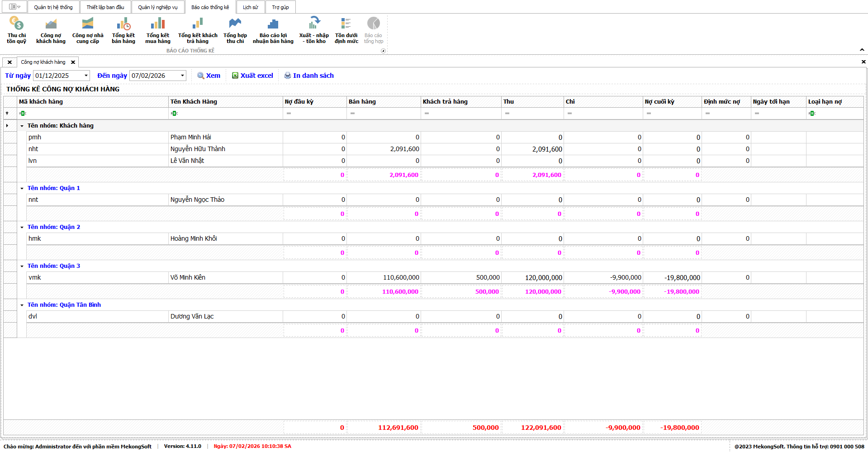Open the Thiết lập ban đầu tab
This screenshot has height=452, width=868.
(x=105, y=7)
